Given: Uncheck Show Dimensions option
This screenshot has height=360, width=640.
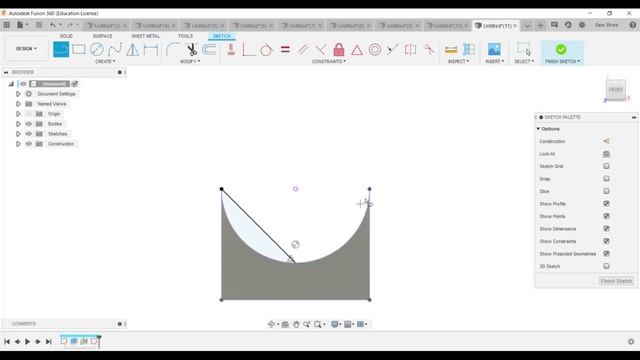Looking at the screenshot, I should (x=606, y=229).
